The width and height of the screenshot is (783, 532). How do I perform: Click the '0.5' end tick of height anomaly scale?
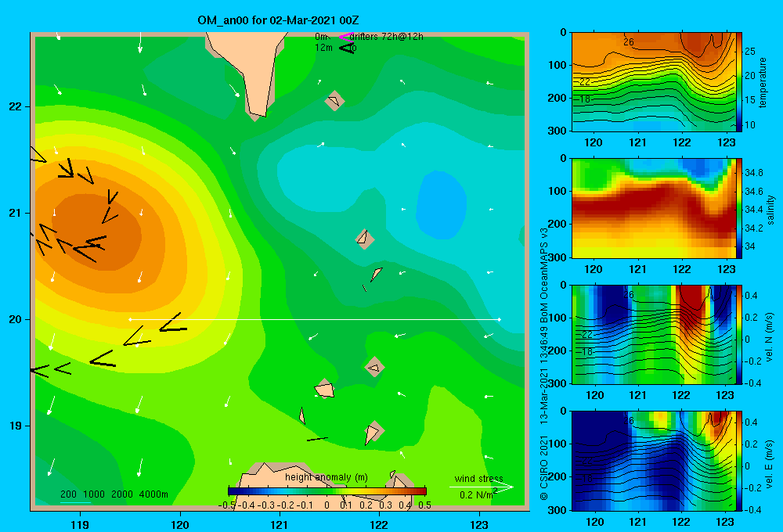pos(424,505)
